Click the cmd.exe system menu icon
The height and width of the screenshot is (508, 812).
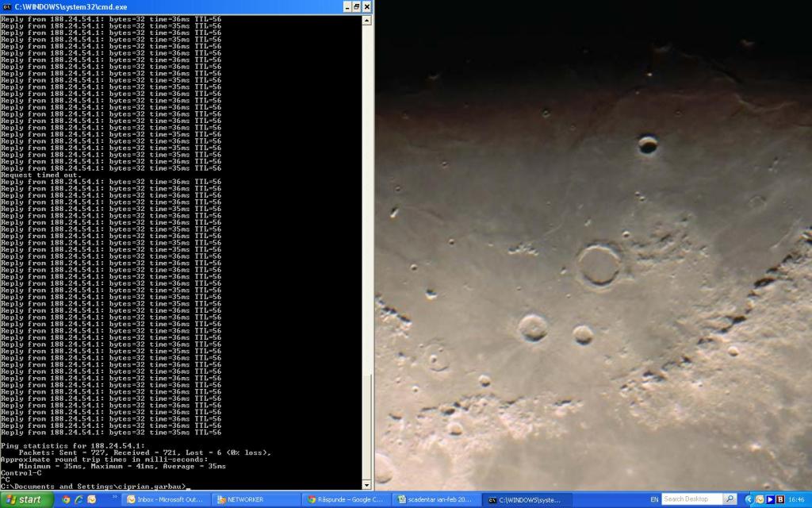6,6
